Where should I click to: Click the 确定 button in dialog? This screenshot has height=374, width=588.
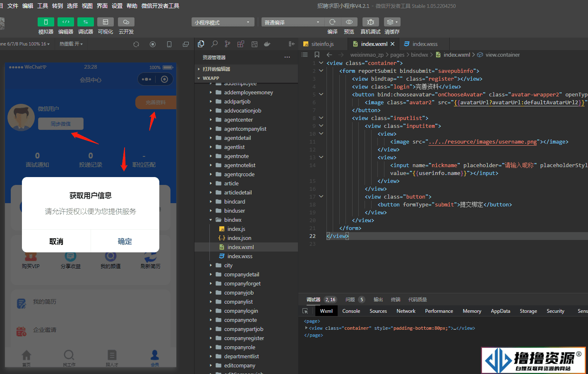point(125,241)
